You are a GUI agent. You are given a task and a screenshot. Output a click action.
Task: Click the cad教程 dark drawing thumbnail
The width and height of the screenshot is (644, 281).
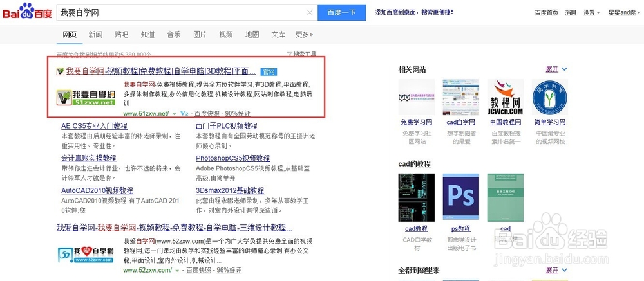[x=417, y=197]
